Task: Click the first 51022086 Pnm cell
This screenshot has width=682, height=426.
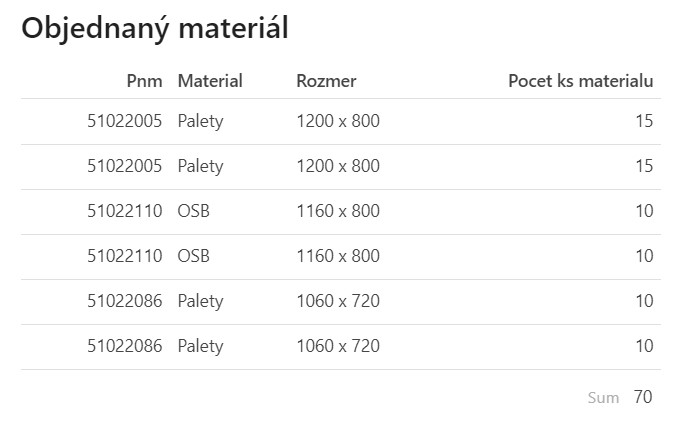Action: (124, 301)
